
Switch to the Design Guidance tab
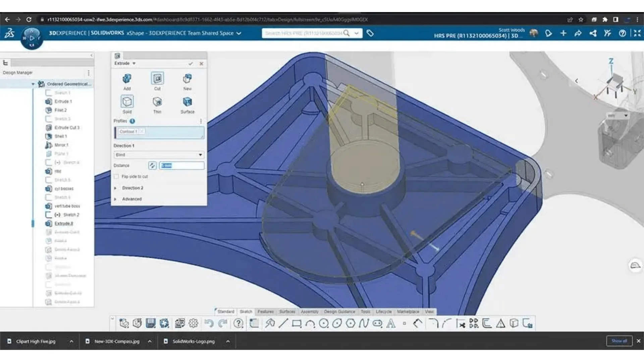click(339, 312)
